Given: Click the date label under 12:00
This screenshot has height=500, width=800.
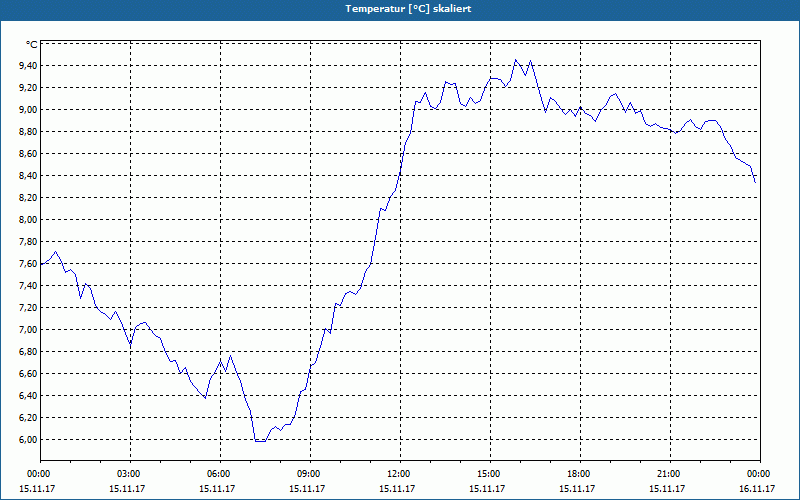Looking at the screenshot, I should tap(397, 488).
